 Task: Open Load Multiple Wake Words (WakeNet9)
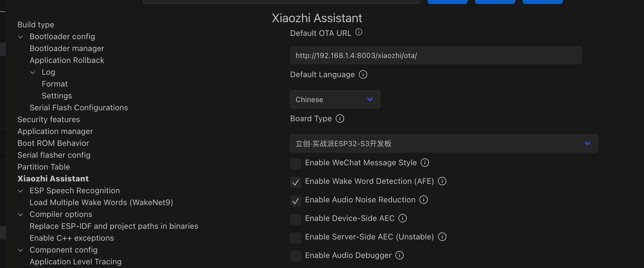pos(101,202)
